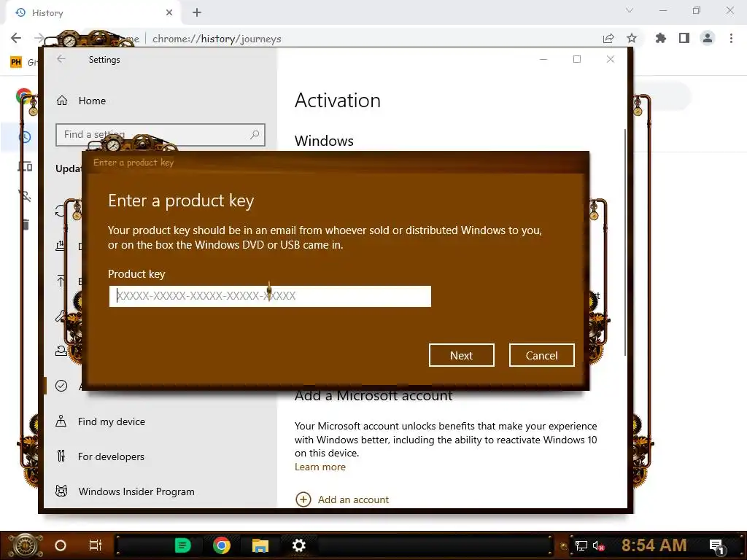Open the Learn more link
The image size is (747, 560).
(x=320, y=467)
